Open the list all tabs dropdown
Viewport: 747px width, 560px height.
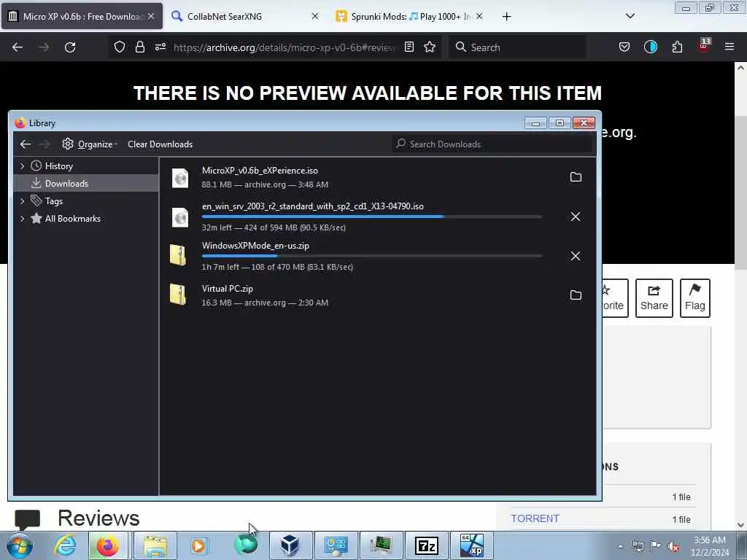(630, 16)
